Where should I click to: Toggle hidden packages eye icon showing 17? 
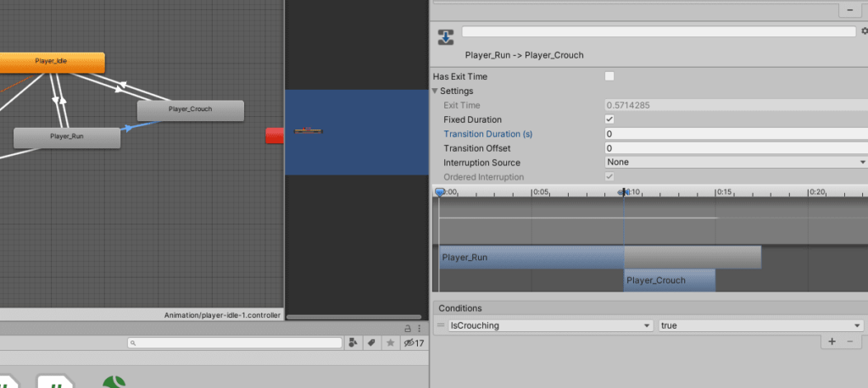413,343
